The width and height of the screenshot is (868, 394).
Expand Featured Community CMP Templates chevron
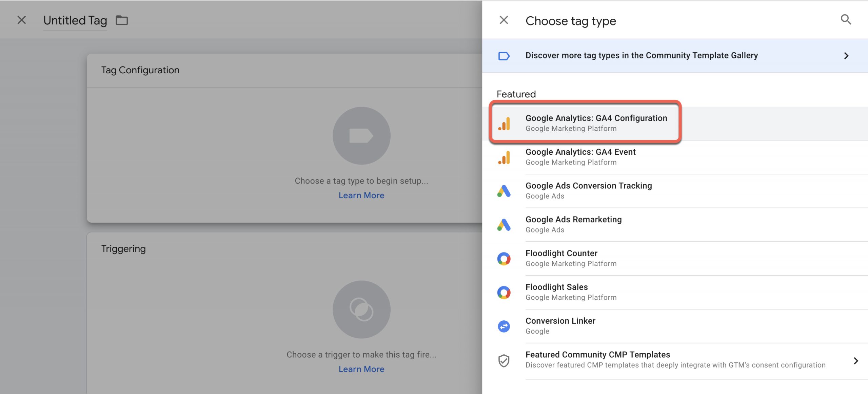click(856, 361)
